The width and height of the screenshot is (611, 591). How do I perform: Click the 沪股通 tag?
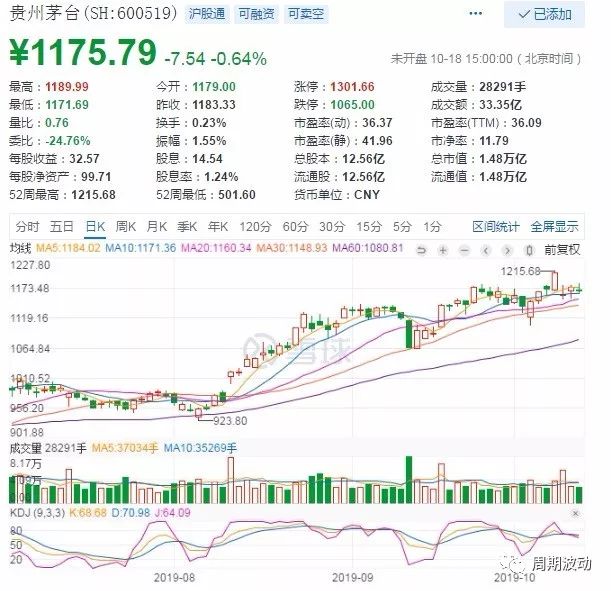[x=207, y=14]
